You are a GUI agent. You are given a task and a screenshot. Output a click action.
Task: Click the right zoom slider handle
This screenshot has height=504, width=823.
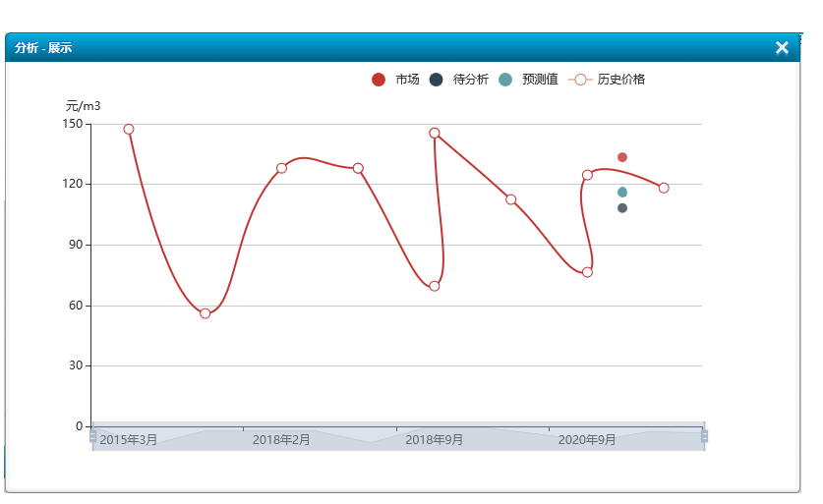704,436
